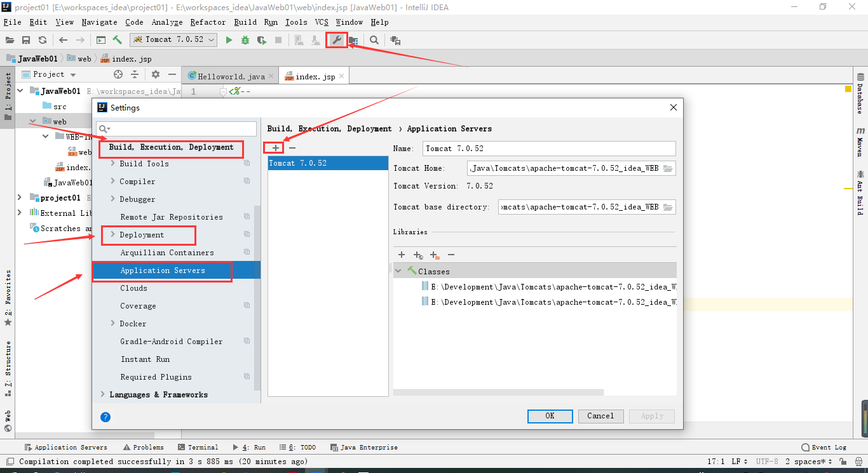Add a new application server with plus icon

coord(275,148)
